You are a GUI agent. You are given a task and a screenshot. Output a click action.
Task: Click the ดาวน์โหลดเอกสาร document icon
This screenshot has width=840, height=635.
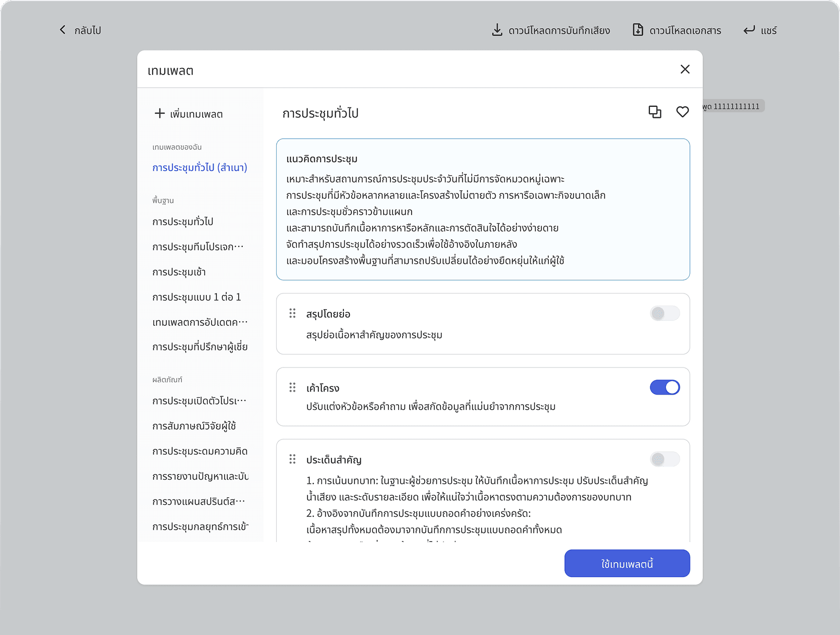637,30
